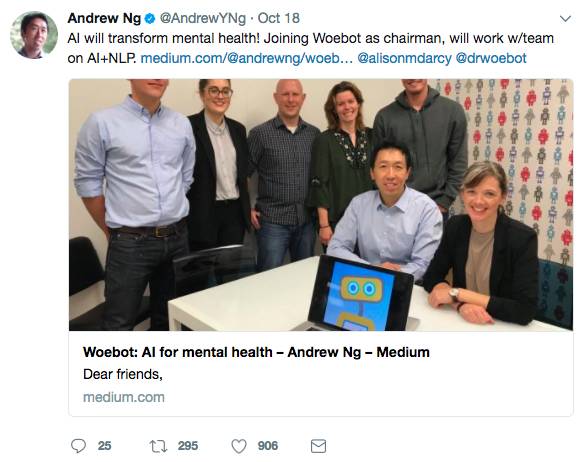Open the Oct 18 timestamp permalink

(x=279, y=18)
